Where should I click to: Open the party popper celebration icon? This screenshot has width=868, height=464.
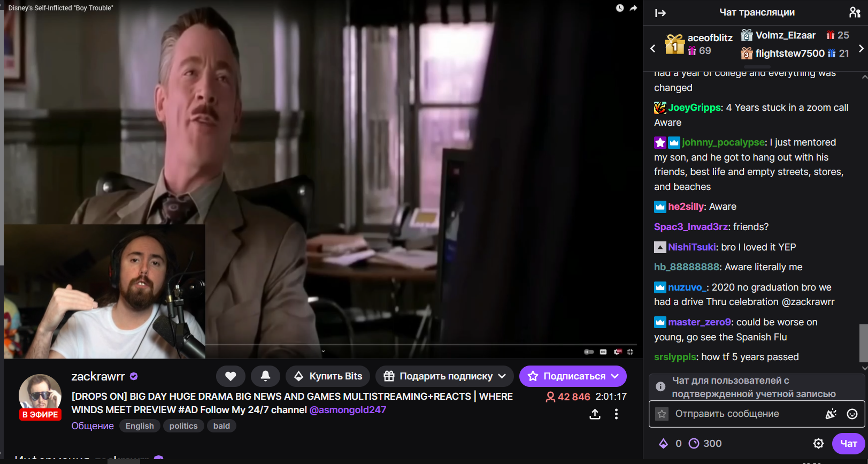tap(831, 414)
